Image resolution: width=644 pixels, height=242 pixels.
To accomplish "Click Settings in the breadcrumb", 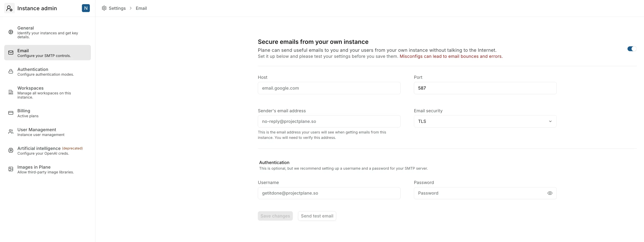I will click(117, 8).
